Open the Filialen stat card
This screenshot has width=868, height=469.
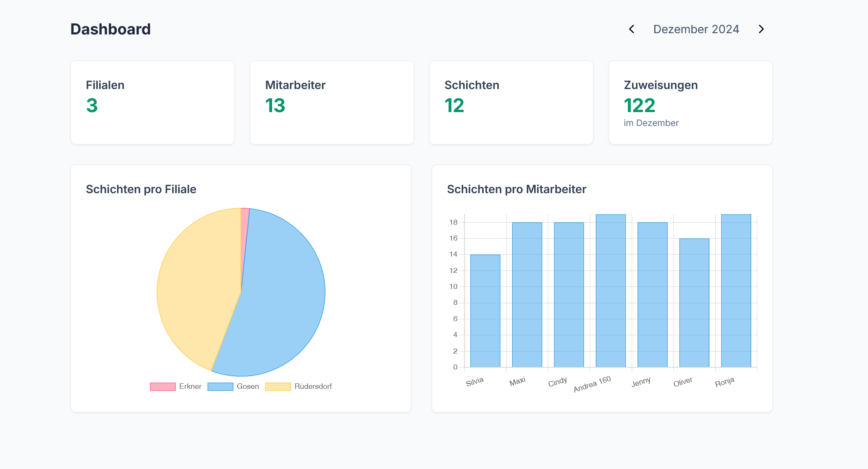pos(152,102)
